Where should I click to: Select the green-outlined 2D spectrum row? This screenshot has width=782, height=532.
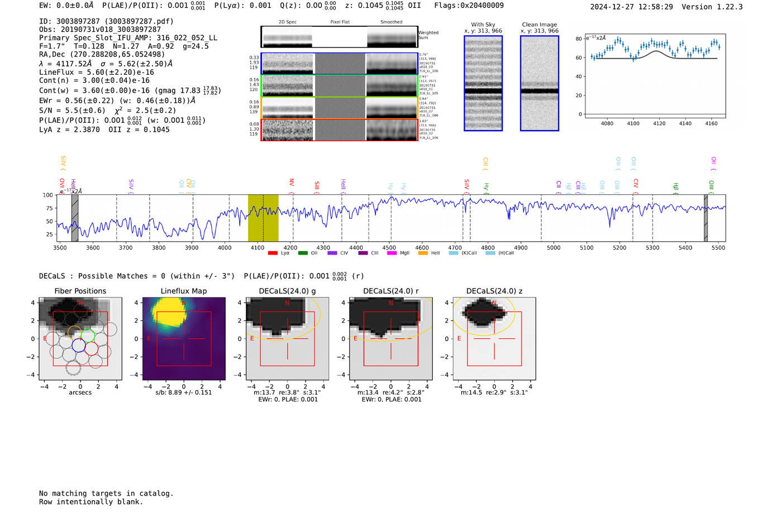tap(340, 86)
